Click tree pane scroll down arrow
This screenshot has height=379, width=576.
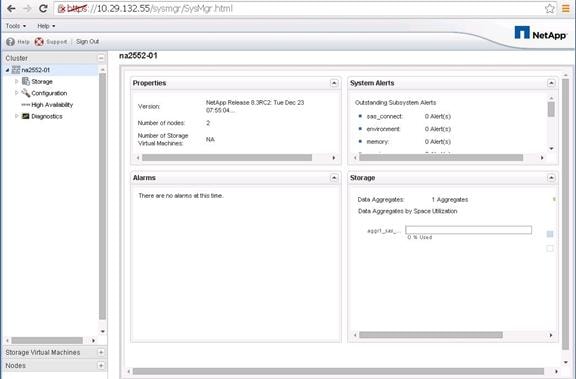pos(102,331)
